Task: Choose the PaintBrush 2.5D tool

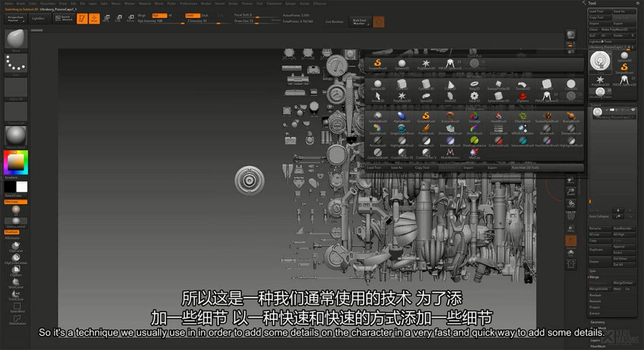Action: (x=426, y=130)
